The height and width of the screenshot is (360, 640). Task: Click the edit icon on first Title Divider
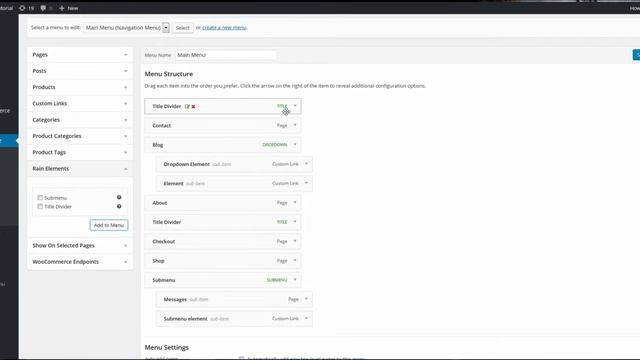tap(187, 106)
